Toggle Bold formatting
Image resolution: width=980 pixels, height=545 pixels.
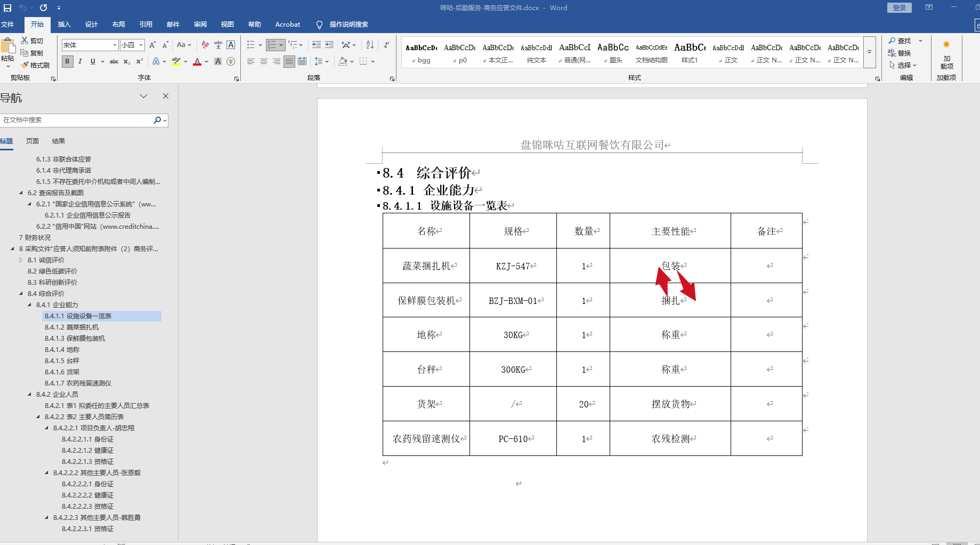(x=67, y=61)
